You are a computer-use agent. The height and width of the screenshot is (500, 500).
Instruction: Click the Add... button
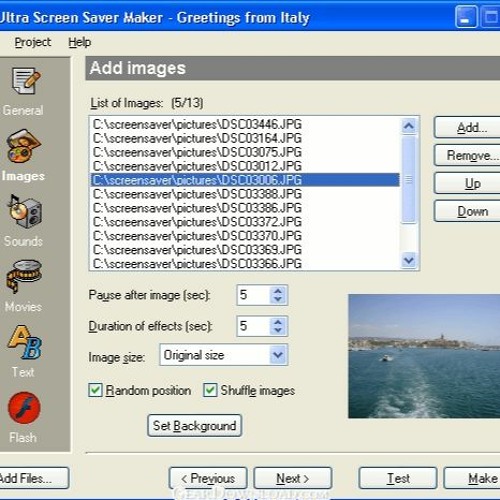coord(467,127)
